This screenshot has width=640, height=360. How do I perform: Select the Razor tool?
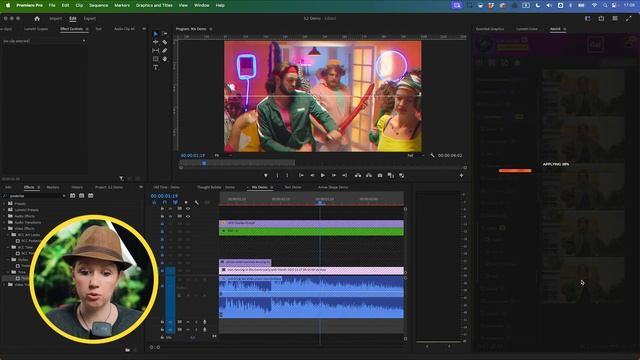164,42
